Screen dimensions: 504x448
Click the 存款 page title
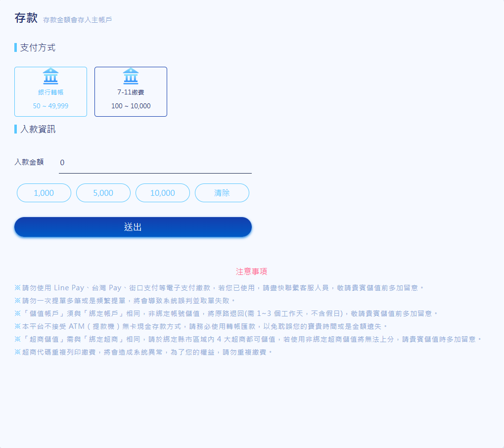coord(26,18)
